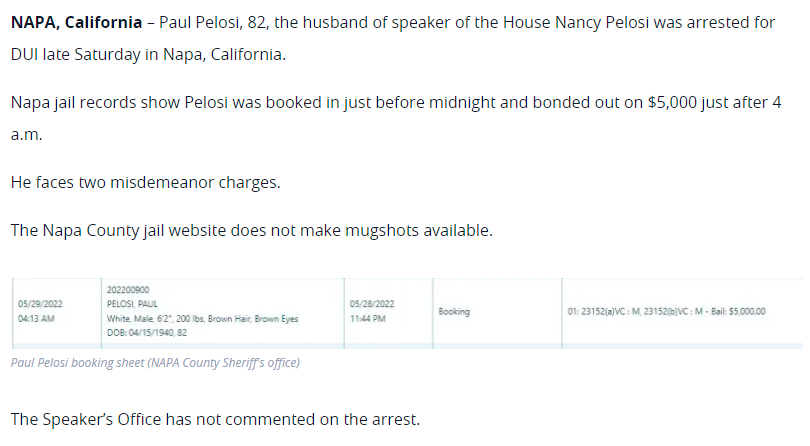This screenshot has width=810, height=446.
Task: Click the sentence about two misdemeanor charges
Action: [x=146, y=182]
